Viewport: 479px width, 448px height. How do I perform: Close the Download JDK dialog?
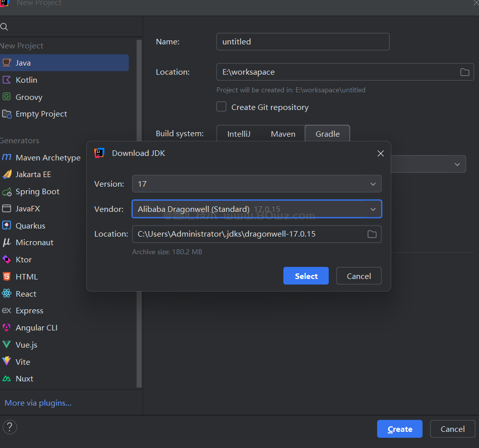tap(380, 153)
